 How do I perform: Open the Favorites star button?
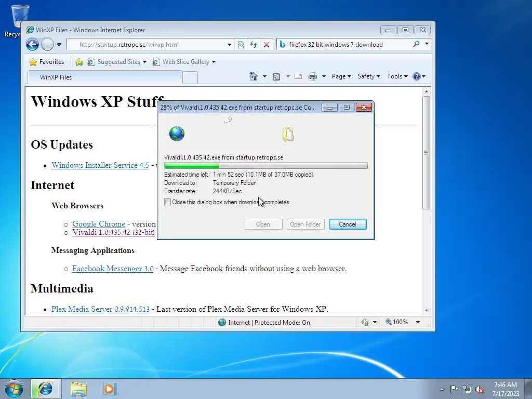(47, 62)
